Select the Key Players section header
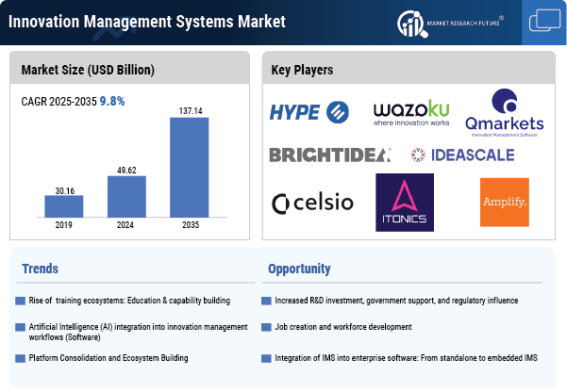The height and width of the screenshot is (392, 567). pyautogui.click(x=301, y=71)
